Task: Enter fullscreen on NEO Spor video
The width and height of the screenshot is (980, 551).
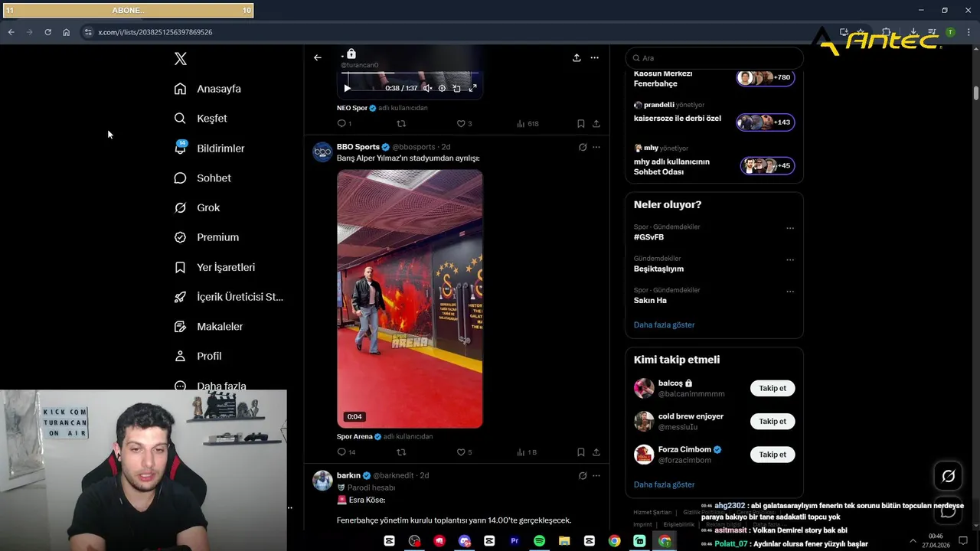Action: coord(472,88)
